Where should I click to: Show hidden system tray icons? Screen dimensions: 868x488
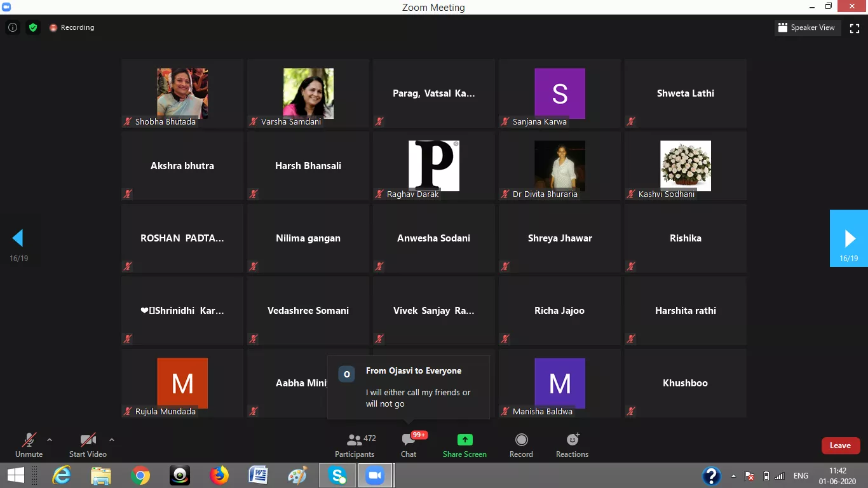[x=734, y=475]
